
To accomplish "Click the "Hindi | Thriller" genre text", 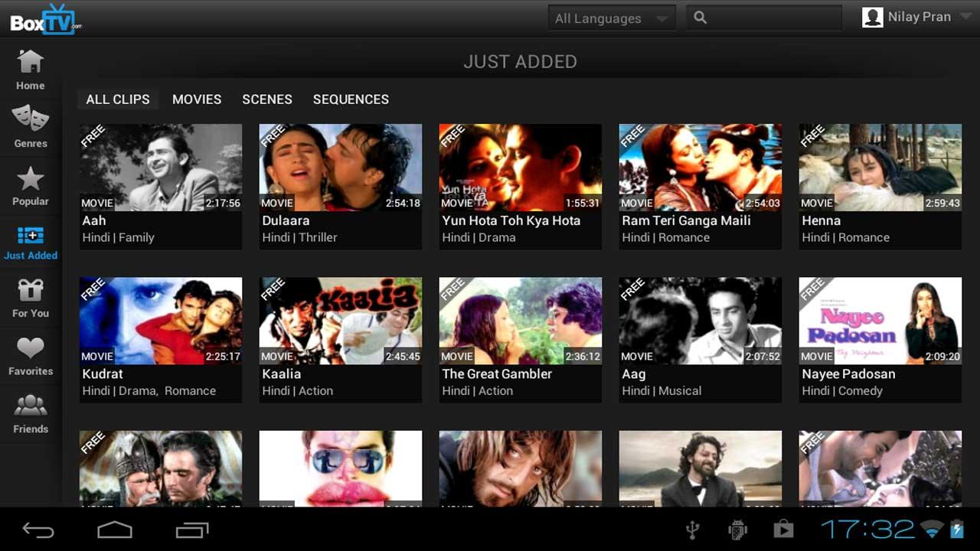I will click(299, 237).
